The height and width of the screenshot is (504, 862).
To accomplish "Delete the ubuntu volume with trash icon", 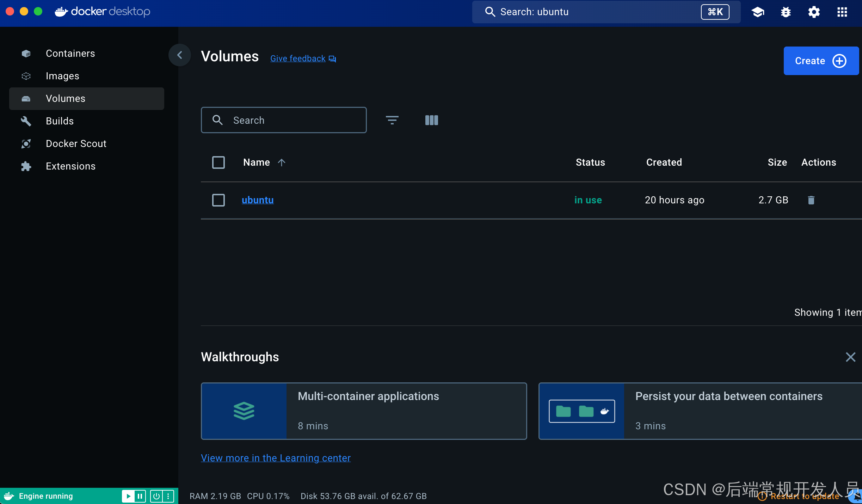I will tap(811, 200).
